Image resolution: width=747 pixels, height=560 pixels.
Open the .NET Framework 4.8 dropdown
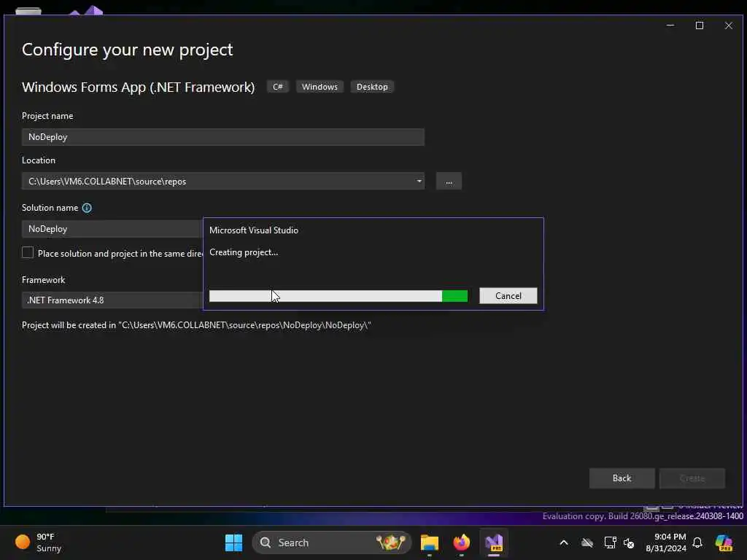(112, 300)
